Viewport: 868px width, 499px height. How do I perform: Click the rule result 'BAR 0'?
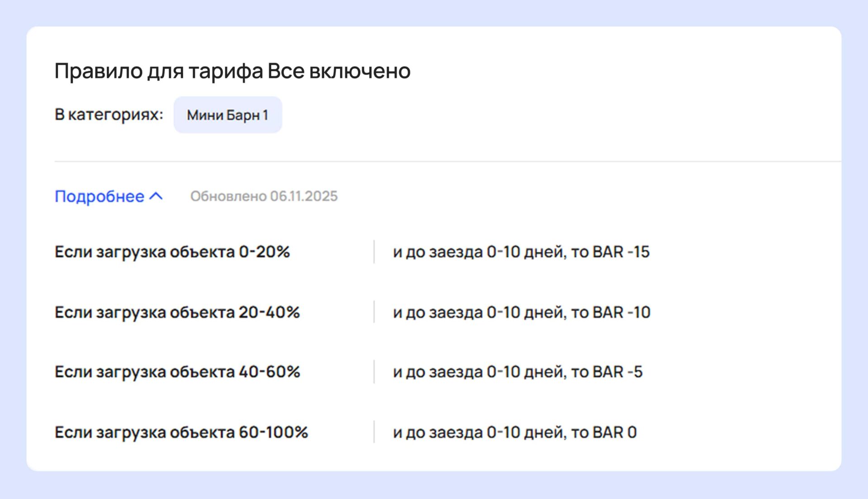614,432
